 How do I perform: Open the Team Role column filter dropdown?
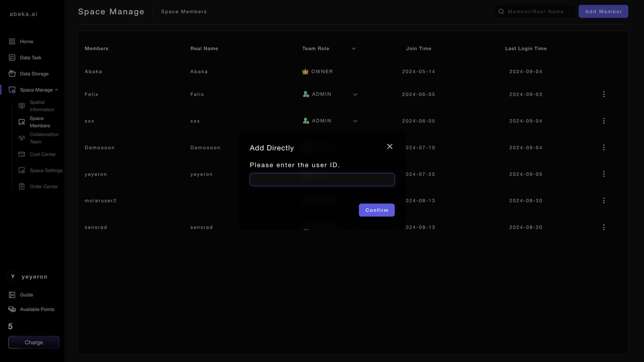tap(354, 49)
